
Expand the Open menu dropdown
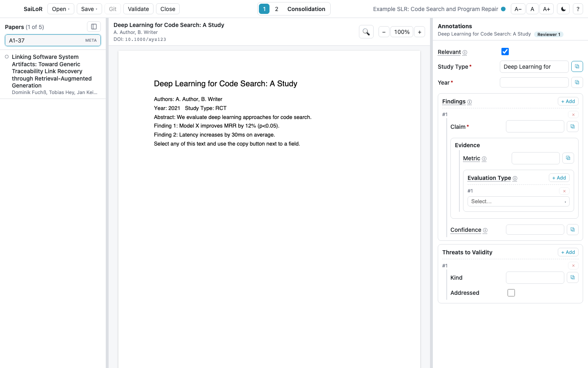click(x=61, y=9)
